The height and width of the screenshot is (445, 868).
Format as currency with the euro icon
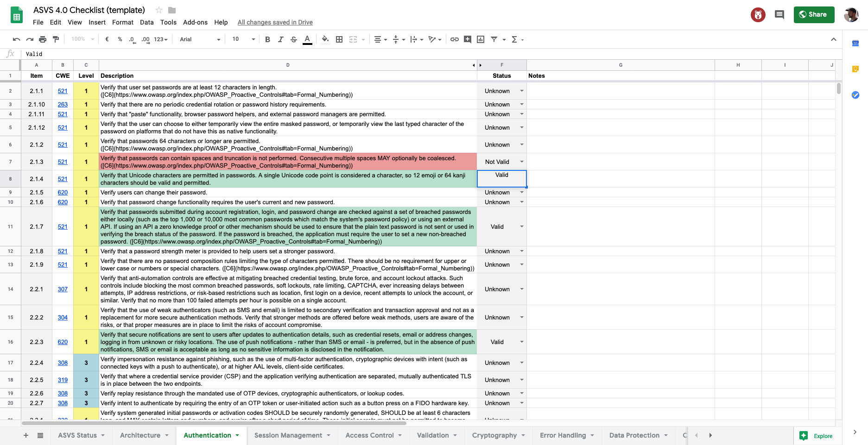click(107, 39)
